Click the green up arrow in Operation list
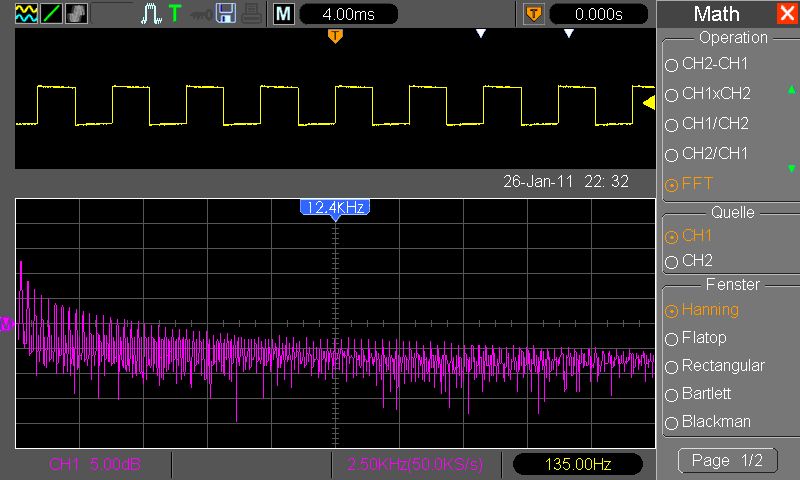 [x=791, y=90]
